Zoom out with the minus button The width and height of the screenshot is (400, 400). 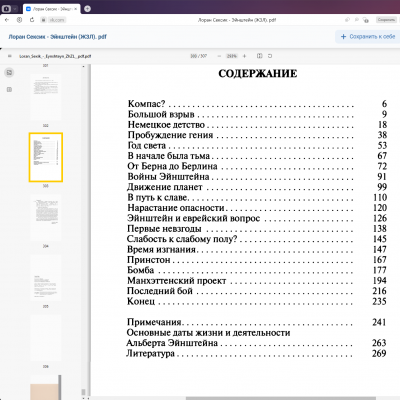[x=219, y=56]
